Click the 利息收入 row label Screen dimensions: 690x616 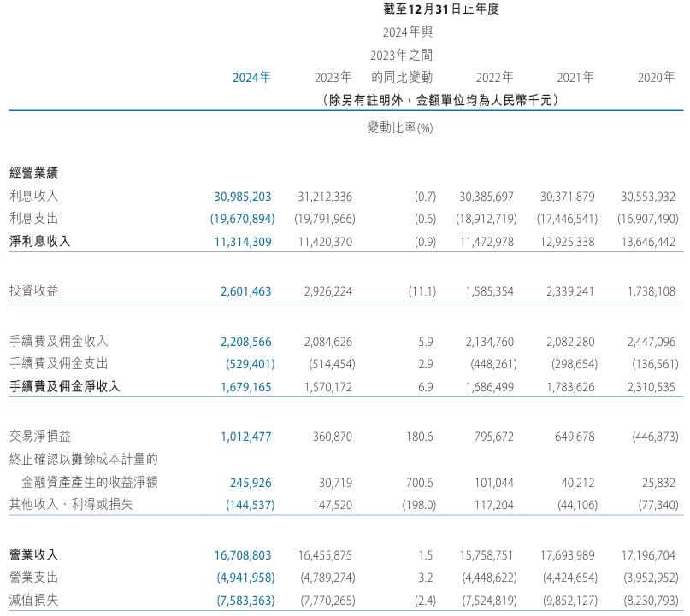pos(33,197)
